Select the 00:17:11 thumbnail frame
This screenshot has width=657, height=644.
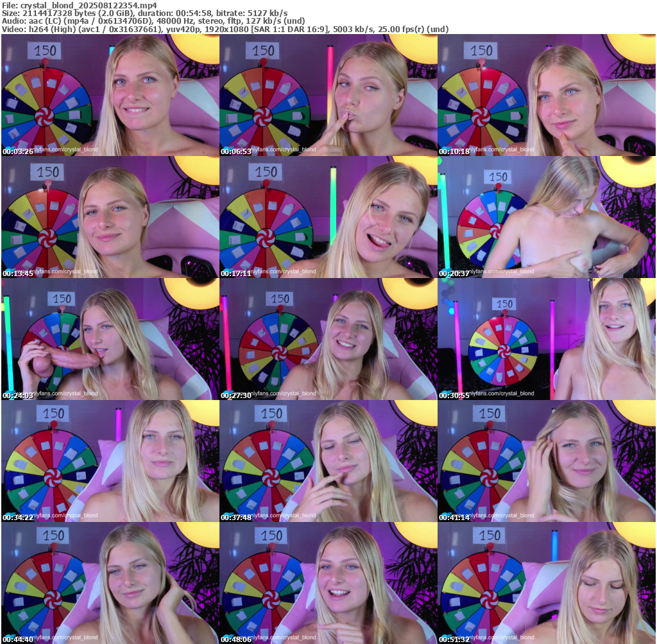[328, 217]
